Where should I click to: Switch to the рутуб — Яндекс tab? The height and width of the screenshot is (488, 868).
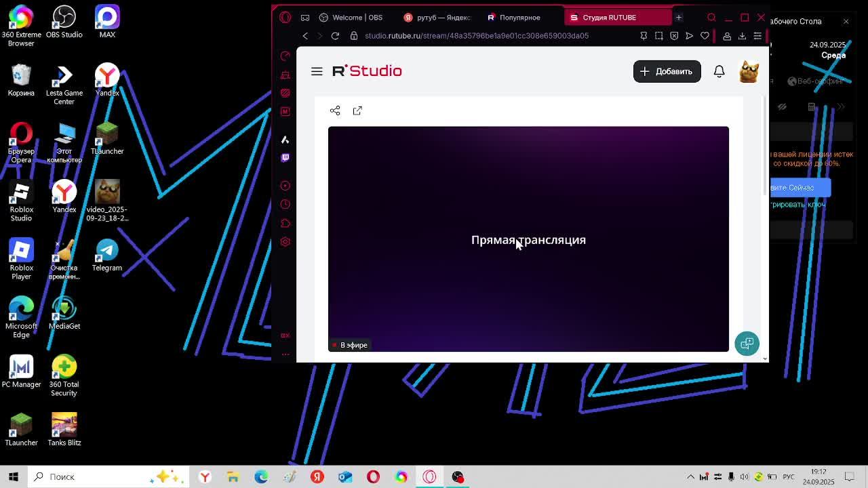[437, 18]
